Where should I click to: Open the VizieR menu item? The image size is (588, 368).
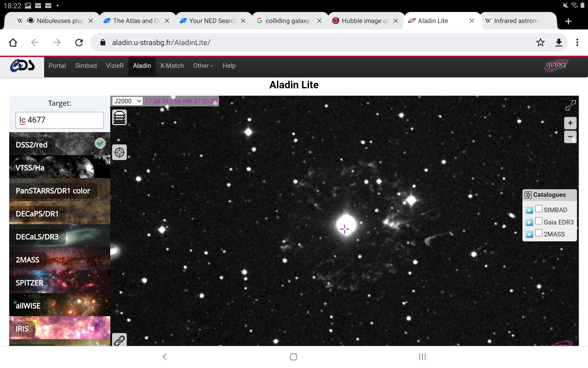tap(115, 66)
